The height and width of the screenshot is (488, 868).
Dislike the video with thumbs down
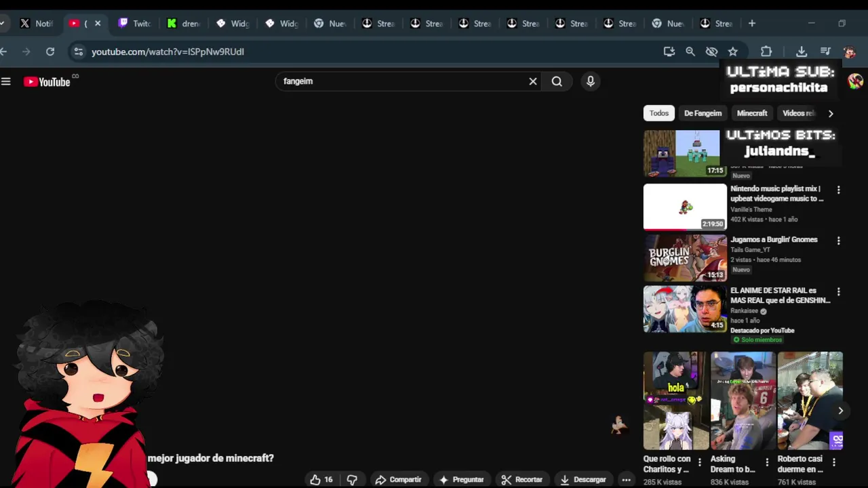pyautogui.click(x=352, y=479)
